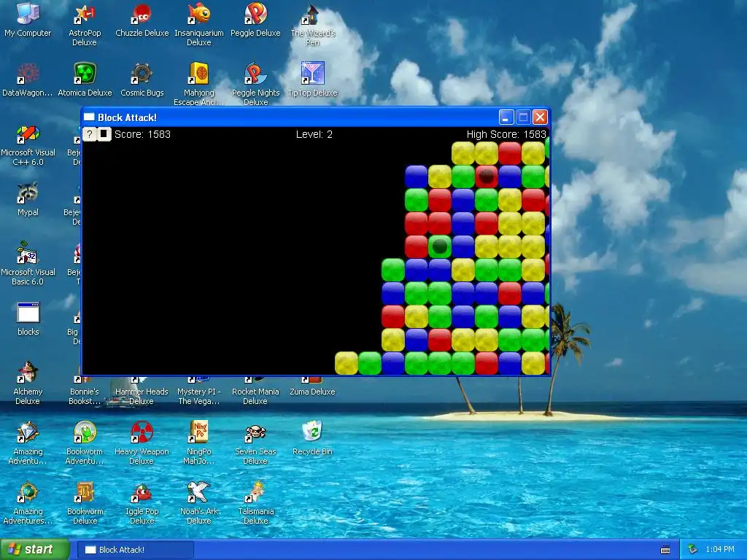
Task: Select Peggle Deluxe desktop icon
Action: 255,20
